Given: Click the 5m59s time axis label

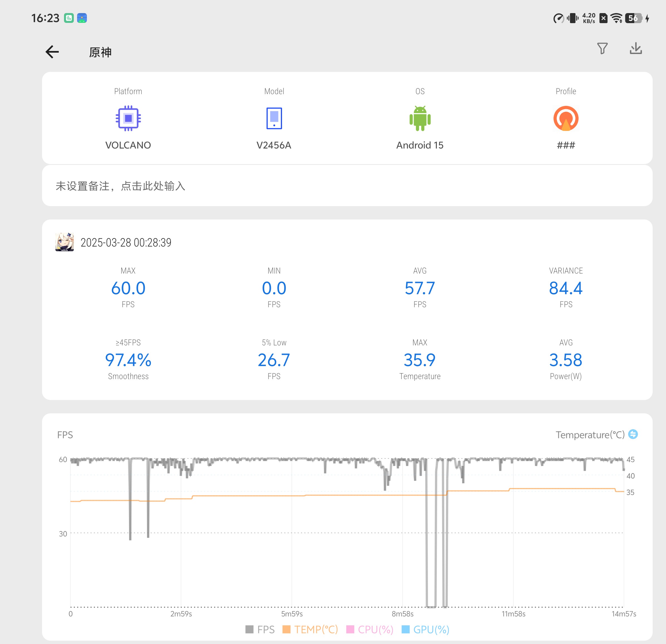Looking at the screenshot, I should coord(292,614).
